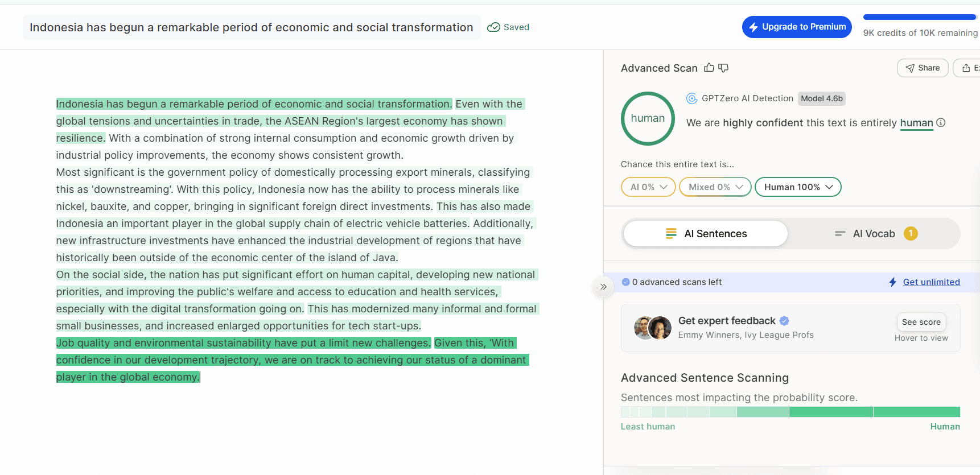Image resolution: width=980 pixels, height=475 pixels.
Task: Click the 'Get expert feedback' heading
Action: tap(727, 321)
